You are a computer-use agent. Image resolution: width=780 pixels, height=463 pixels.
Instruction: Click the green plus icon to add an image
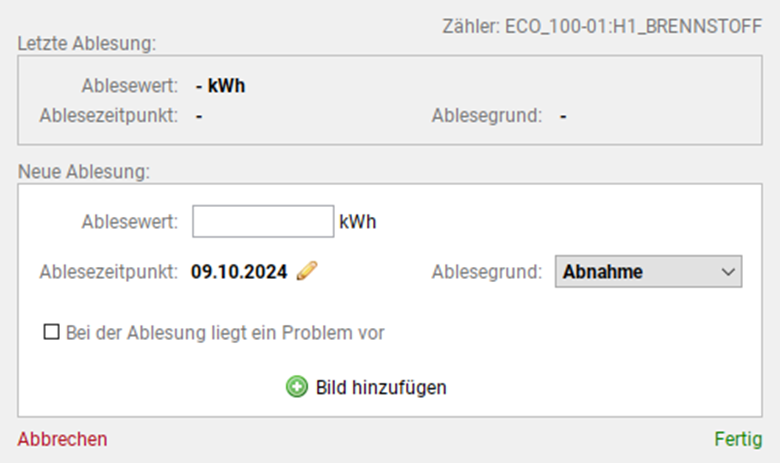[x=297, y=387]
